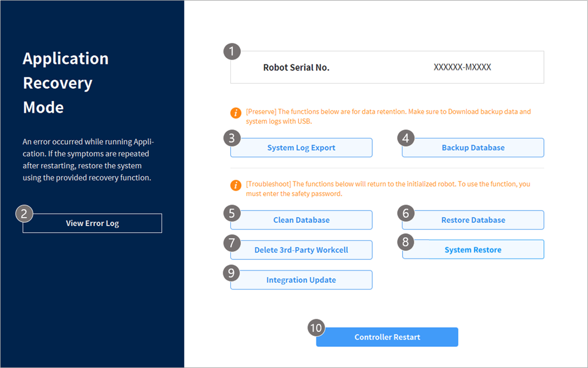Export system logs with System Log Export
This screenshot has width=588, height=368.
tap(301, 148)
